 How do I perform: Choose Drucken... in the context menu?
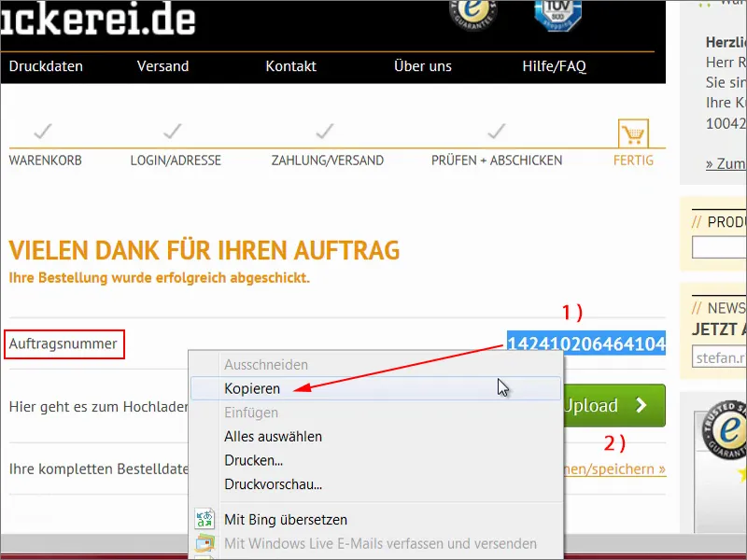(376, 460)
